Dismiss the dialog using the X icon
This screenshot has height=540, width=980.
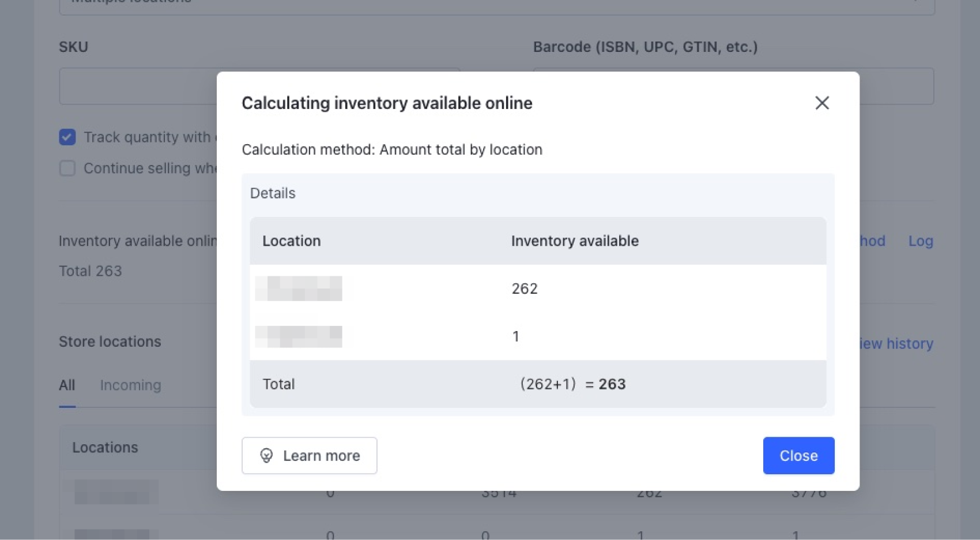822,103
